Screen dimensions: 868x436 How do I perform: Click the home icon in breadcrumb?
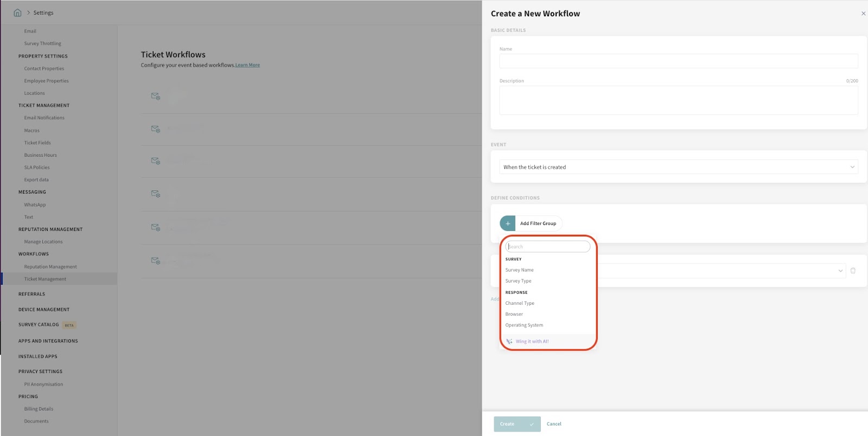(17, 12)
